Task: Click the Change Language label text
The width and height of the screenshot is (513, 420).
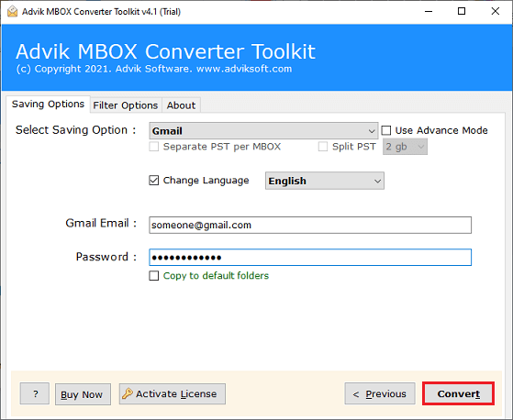Action: [x=206, y=181]
